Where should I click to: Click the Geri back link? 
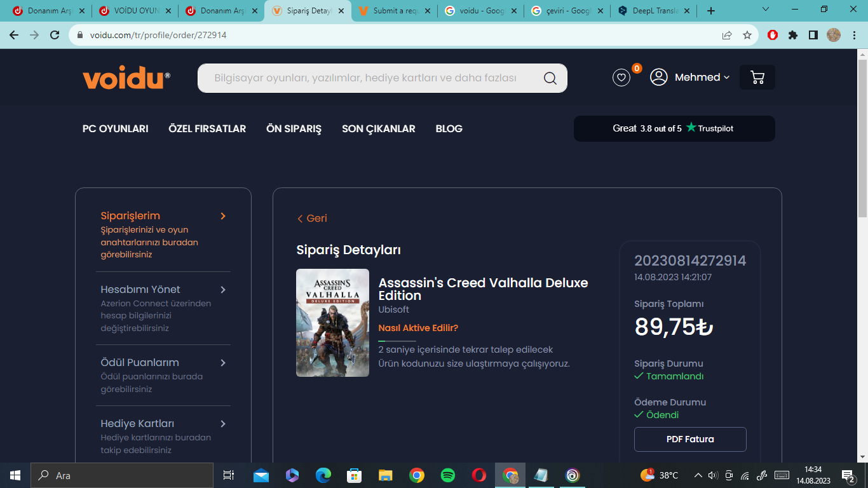point(312,219)
